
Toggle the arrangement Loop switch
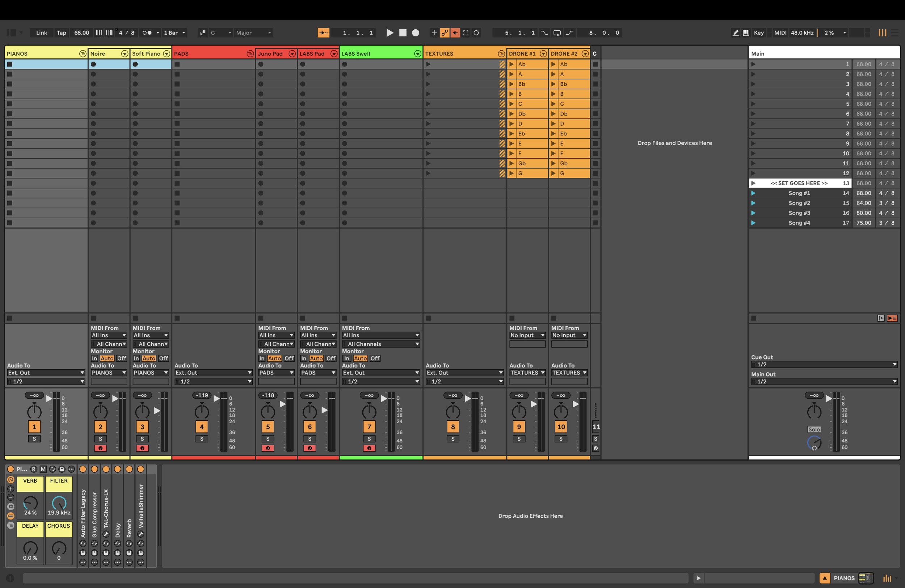click(557, 33)
